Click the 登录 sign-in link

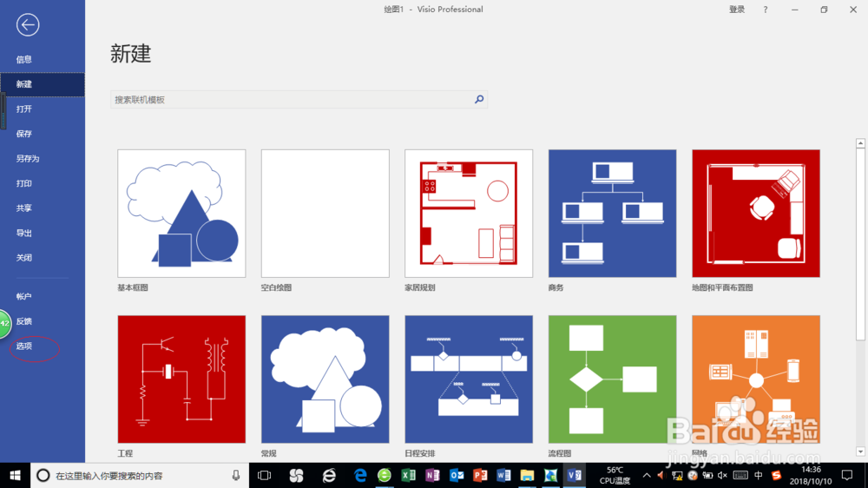point(737,10)
